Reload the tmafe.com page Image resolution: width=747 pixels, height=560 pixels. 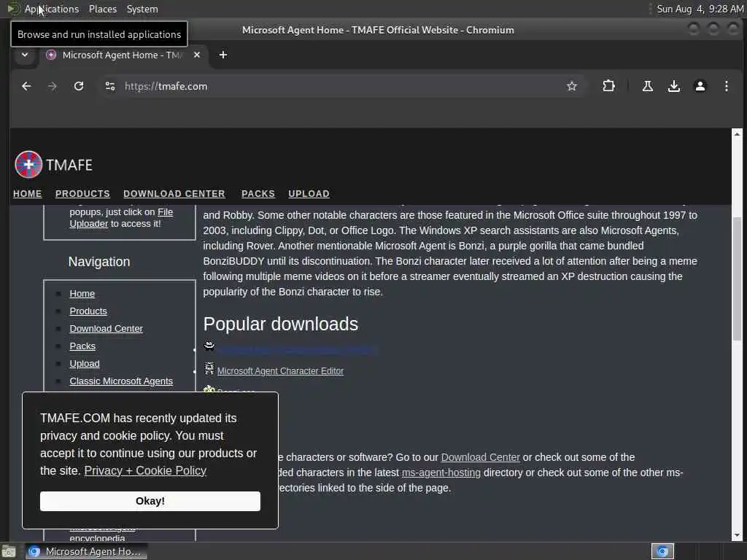pos(79,86)
